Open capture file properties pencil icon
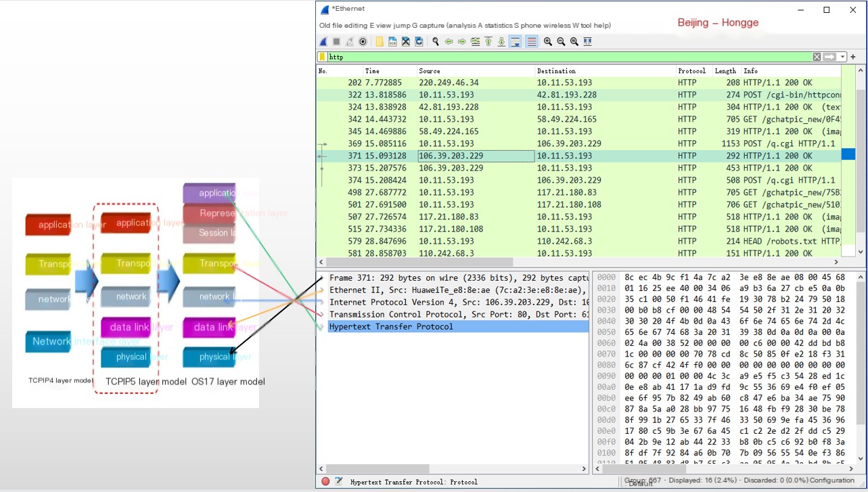The height and width of the screenshot is (492, 868). click(338, 482)
